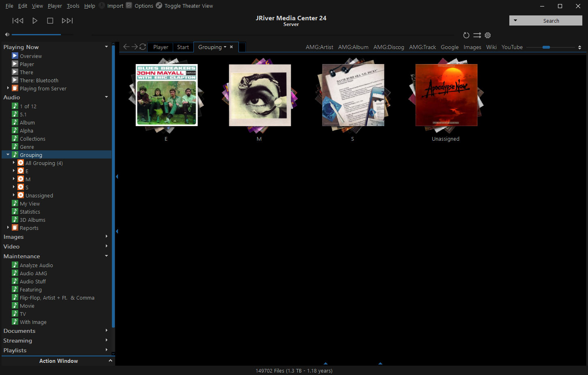Image resolution: width=588 pixels, height=375 pixels.
Task: Expand the Video section
Action: 107,246
